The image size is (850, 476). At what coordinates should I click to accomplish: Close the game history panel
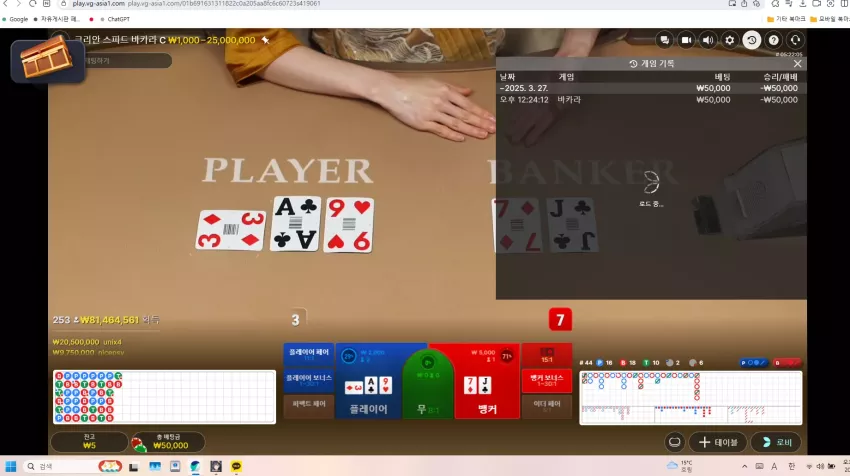(797, 63)
